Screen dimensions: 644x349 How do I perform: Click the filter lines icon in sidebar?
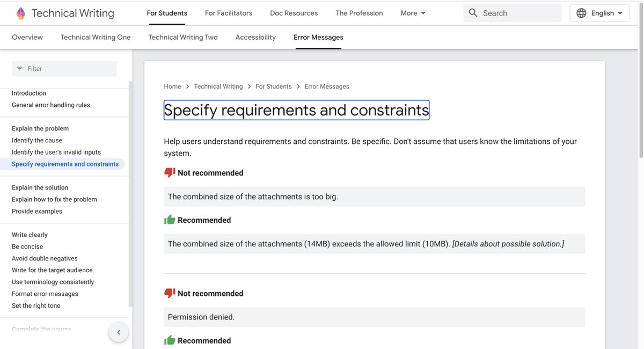tap(20, 69)
